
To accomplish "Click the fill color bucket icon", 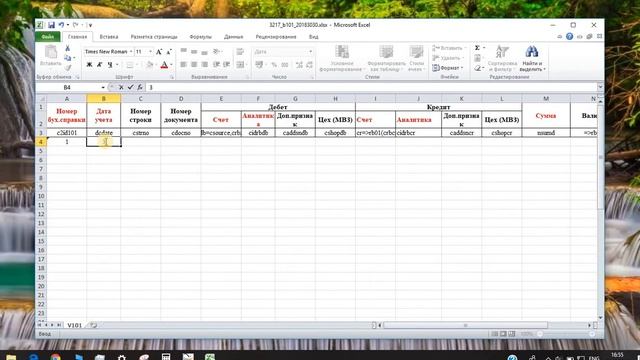I will [x=150, y=64].
